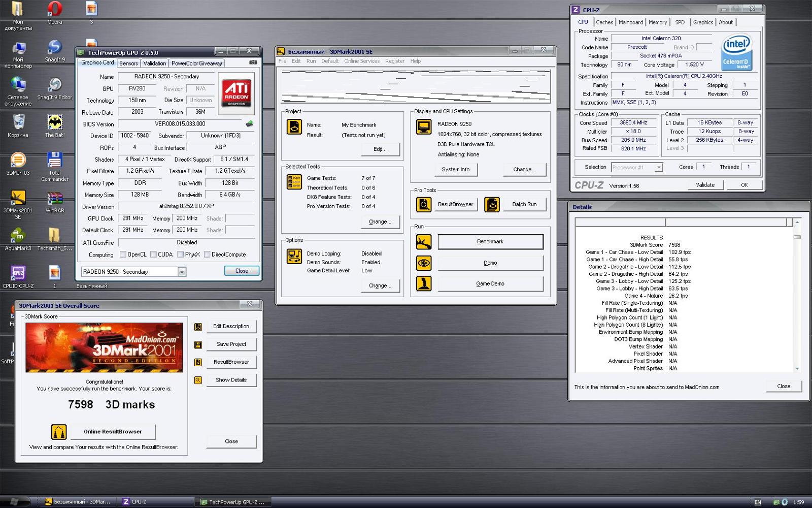Open The Bat! desktop icon
The width and height of the screenshot is (812, 508).
click(54, 125)
